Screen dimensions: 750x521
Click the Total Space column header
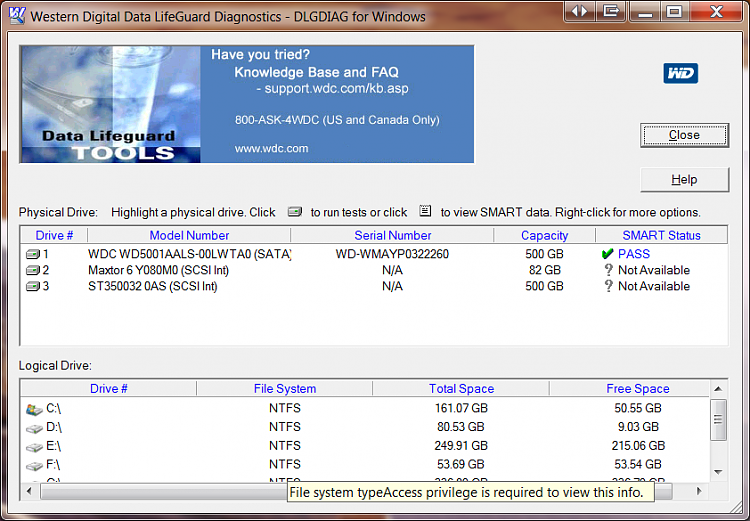461,388
